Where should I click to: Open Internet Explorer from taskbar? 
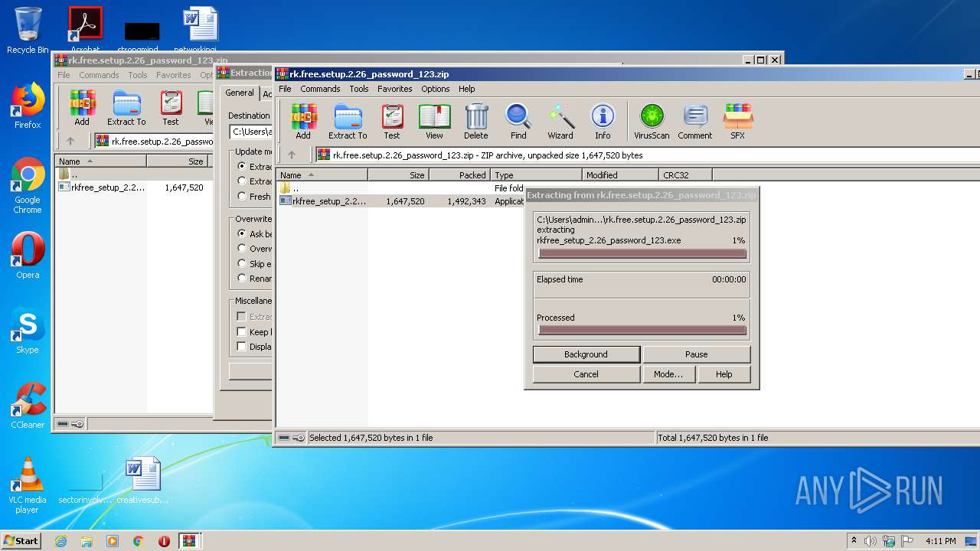[x=60, y=540]
